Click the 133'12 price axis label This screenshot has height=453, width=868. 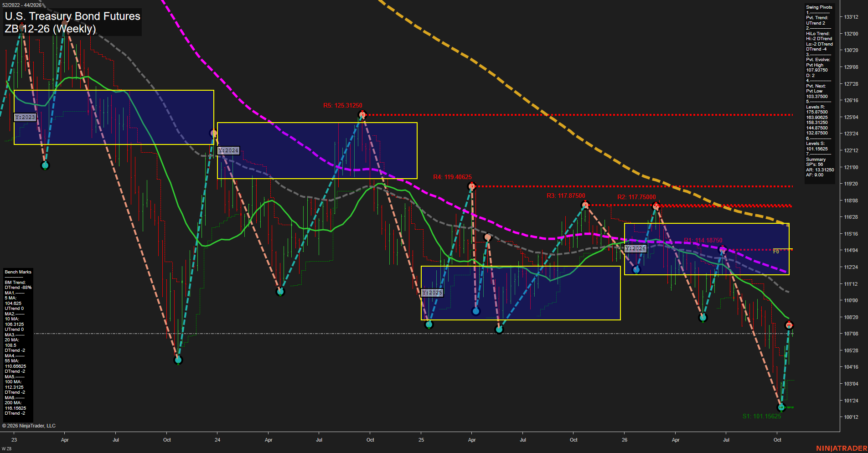click(851, 17)
